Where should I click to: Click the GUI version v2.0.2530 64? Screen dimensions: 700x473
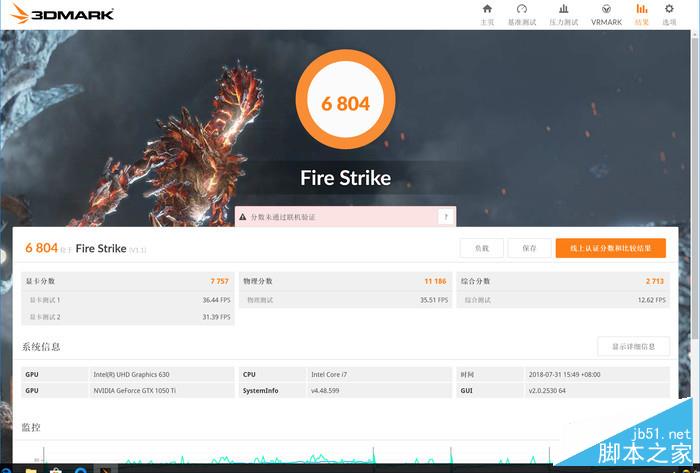pos(547,390)
